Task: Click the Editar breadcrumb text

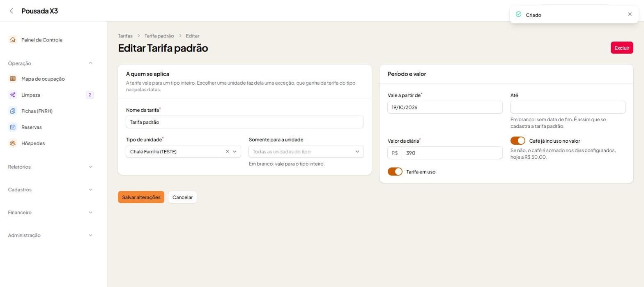Action: (193, 36)
